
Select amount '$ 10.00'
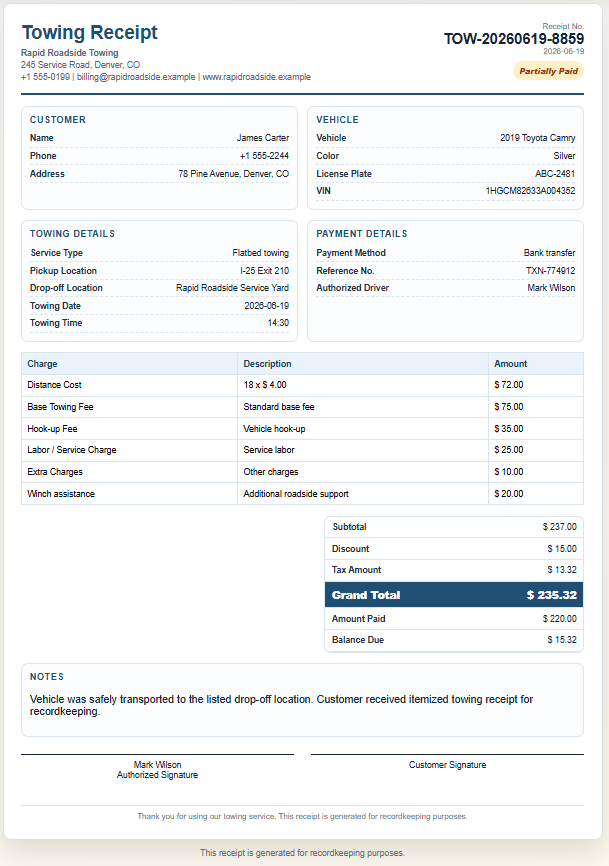pos(509,472)
